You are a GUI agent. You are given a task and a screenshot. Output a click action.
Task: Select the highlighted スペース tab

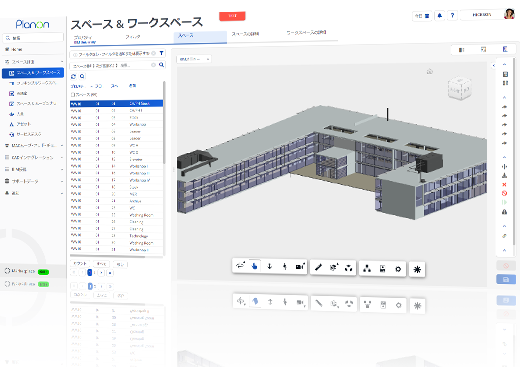(200, 36)
